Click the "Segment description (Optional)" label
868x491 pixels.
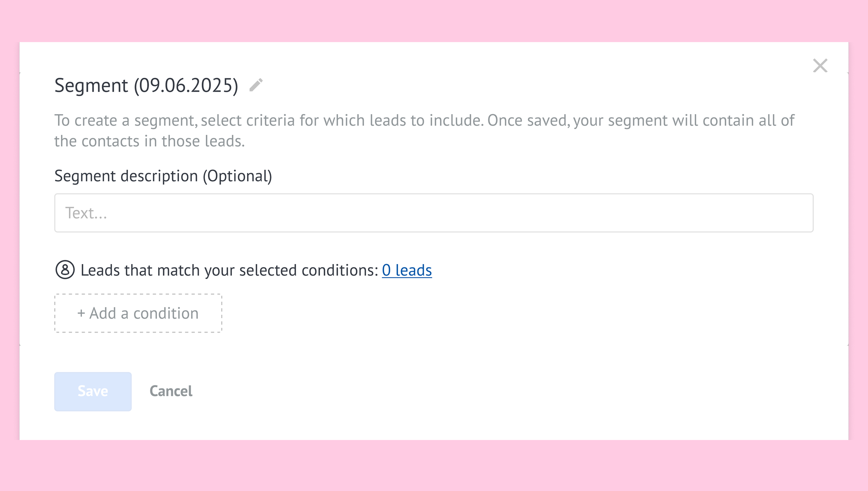click(x=163, y=176)
